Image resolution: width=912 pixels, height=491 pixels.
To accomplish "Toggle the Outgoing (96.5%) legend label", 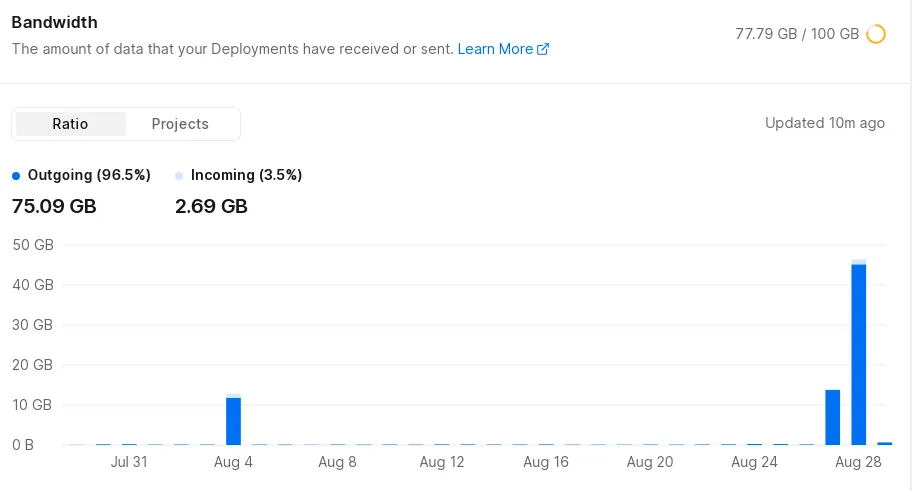I will pos(89,175).
